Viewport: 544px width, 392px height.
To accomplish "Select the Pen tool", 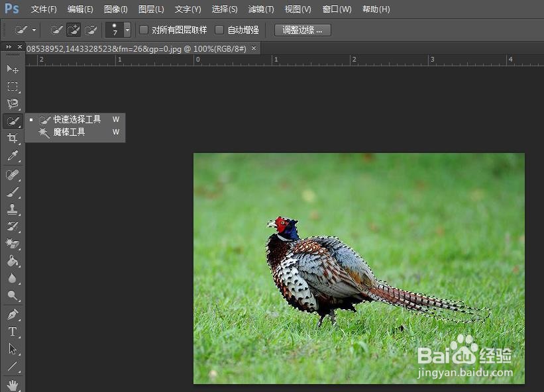I will pyautogui.click(x=13, y=315).
